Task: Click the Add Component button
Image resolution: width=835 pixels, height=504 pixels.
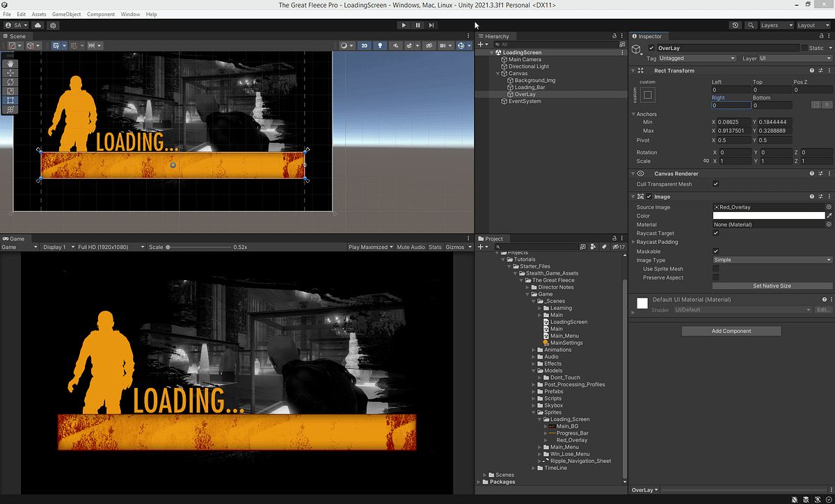Action: [x=731, y=330]
